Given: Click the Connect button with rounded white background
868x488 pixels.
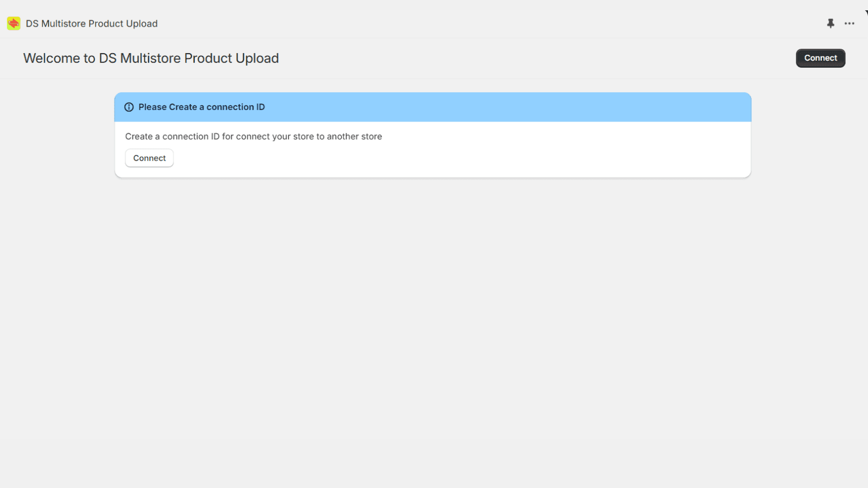Looking at the screenshot, I should (x=149, y=158).
